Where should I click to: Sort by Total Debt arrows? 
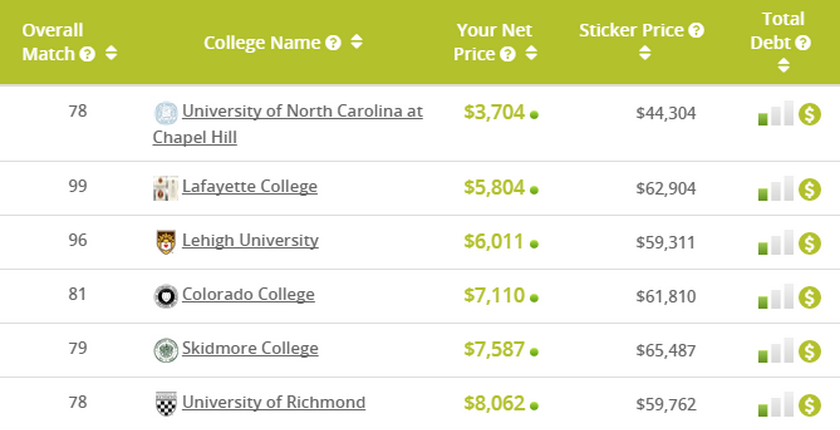pyautogui.click(x=783, y=65)
